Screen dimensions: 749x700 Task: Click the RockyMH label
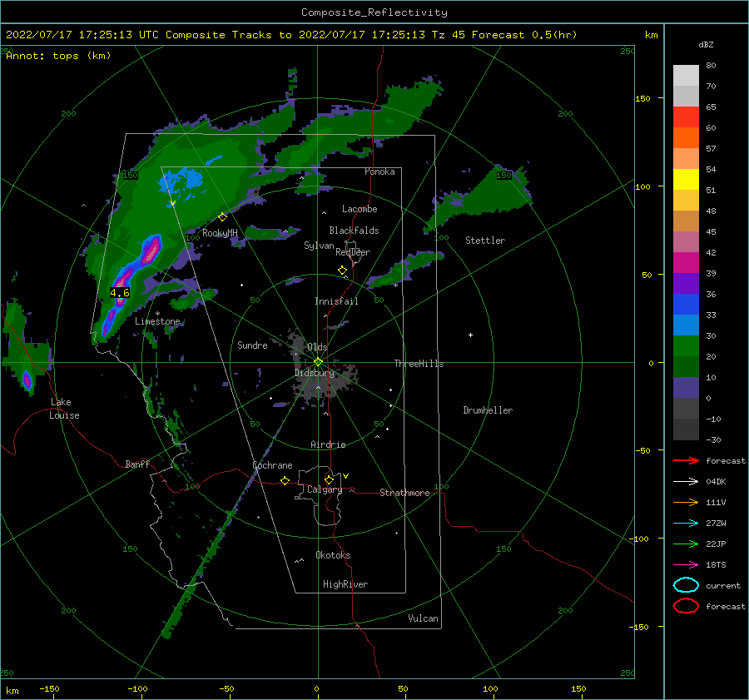(x=220, y=233)
